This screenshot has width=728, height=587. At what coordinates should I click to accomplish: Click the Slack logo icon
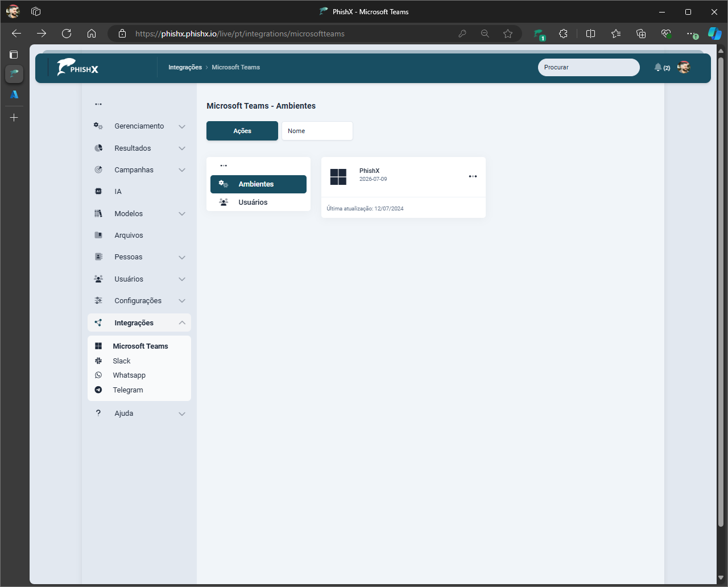pos(98,361)
